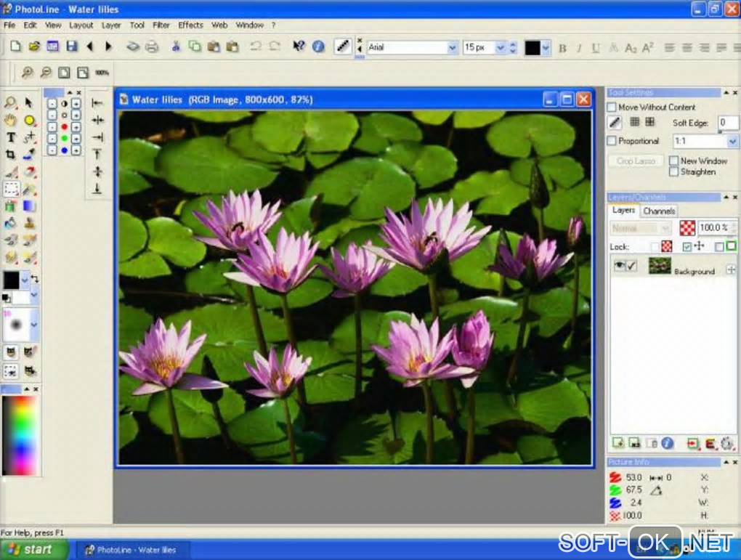The width and height of the screenshot is (741, 560).
Task: Select the Text tool
Action: [10, 137]
